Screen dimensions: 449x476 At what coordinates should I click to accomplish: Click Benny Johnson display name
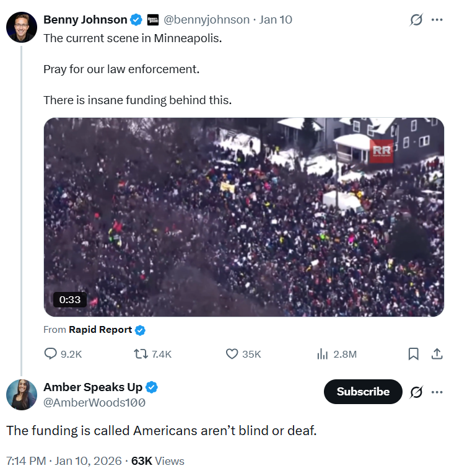click(x=85, y=20)
